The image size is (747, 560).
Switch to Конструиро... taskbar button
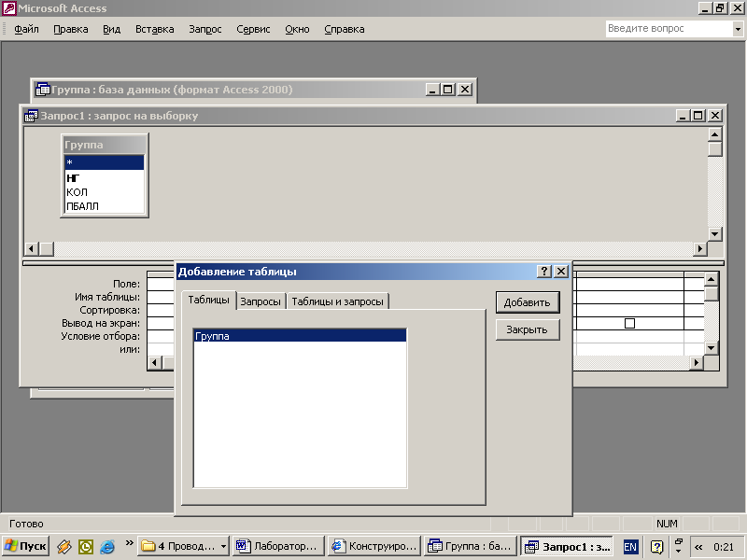click(x=375, y=546)
